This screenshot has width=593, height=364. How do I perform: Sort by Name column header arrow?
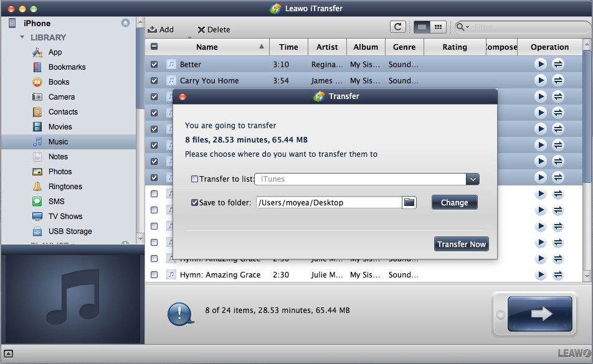(262, 47)
